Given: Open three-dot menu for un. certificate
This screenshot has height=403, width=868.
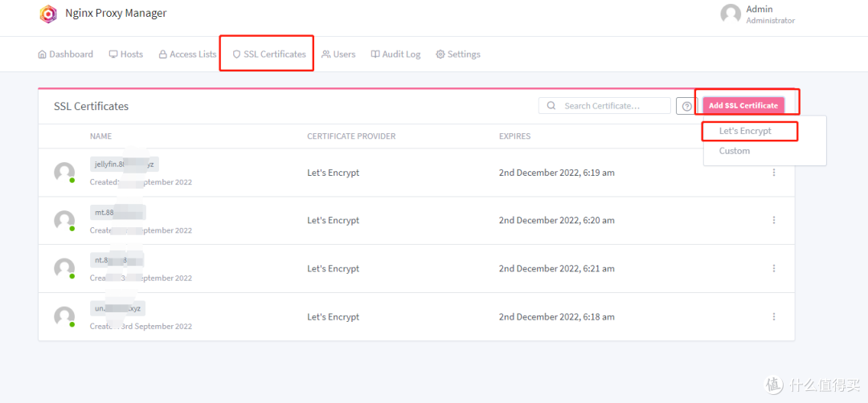Looking at the screenshot, I should (x=774, y=317).
